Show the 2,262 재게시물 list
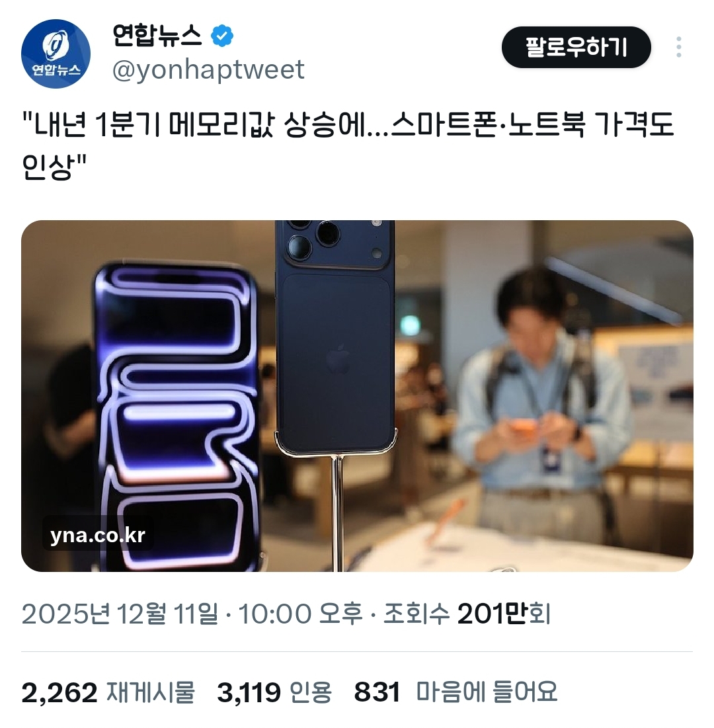The image size is (714, 728). point(108,693)
